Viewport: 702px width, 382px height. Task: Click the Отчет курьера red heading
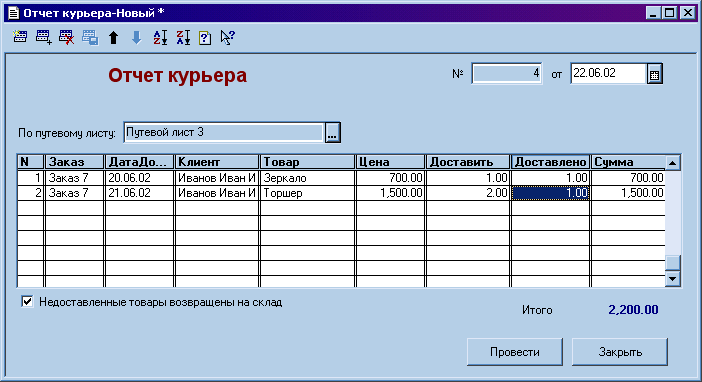177,75
